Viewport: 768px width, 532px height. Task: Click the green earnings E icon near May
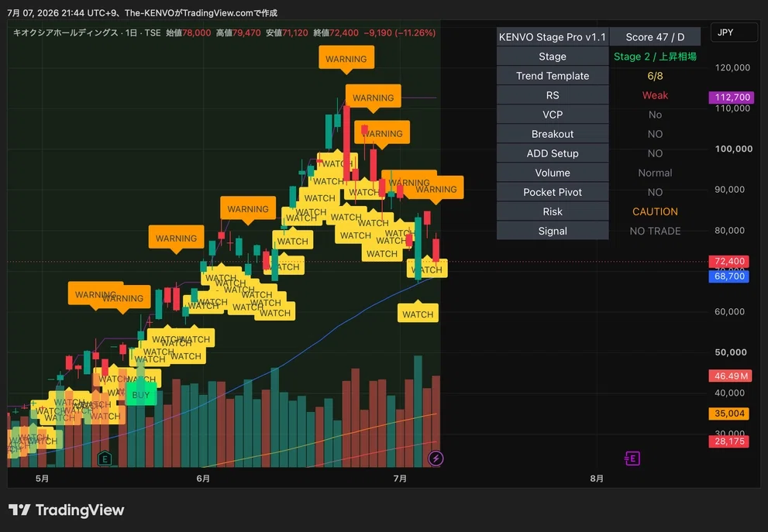(105, 458)
